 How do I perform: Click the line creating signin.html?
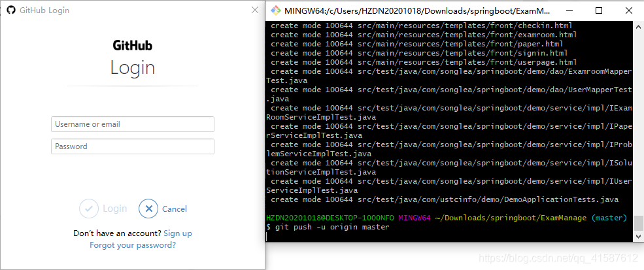tap(419, 53)
